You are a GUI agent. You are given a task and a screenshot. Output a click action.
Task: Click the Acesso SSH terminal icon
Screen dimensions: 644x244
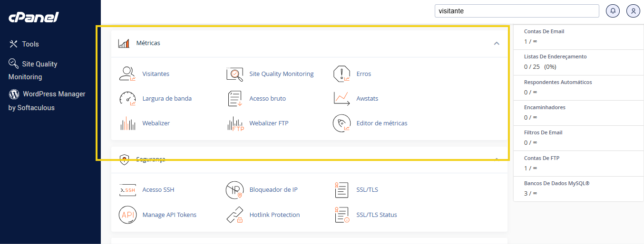pyautogui.click(x=127, y=190)
